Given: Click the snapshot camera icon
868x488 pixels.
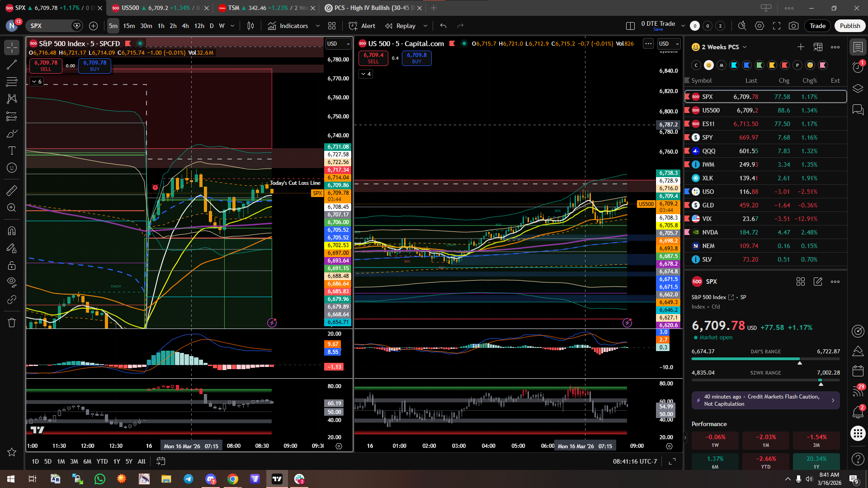Looking at the screenshot, I should [793, 26].
